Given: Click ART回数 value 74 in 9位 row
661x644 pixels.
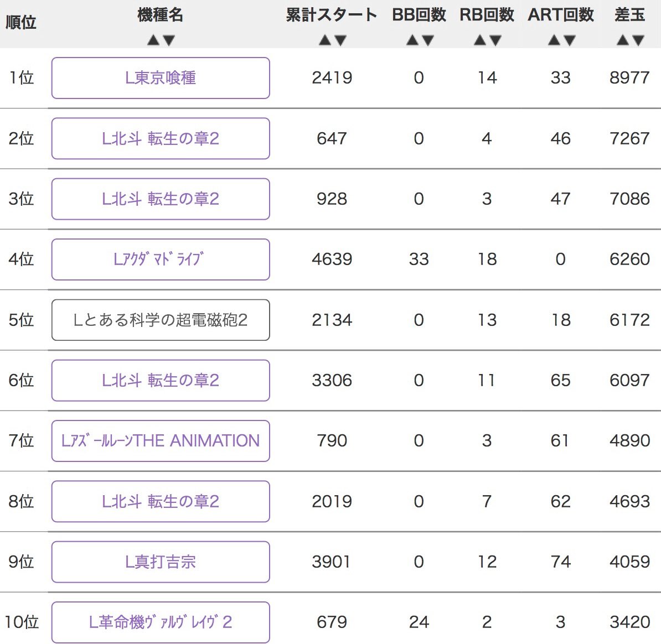Looking at the screenshot, I should pos(561,562).
